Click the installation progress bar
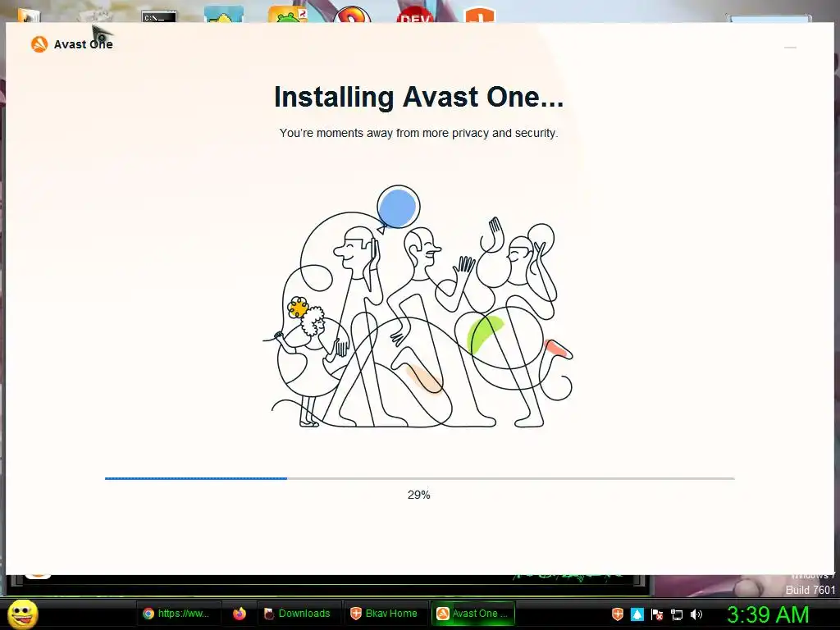The image size is (840, 630). [x=419, y=478]
